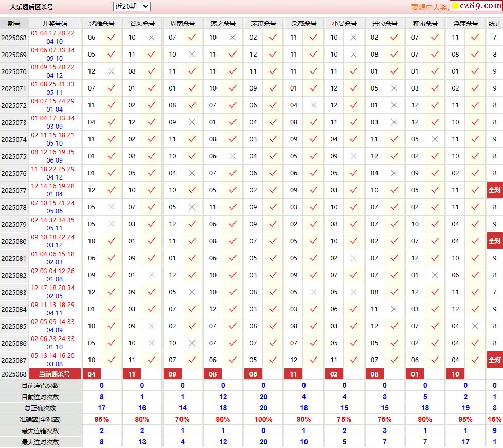Click the 95% accuracy under 浮萍杀号
This screenshot has width=503, height=448.
coord(465,419)
